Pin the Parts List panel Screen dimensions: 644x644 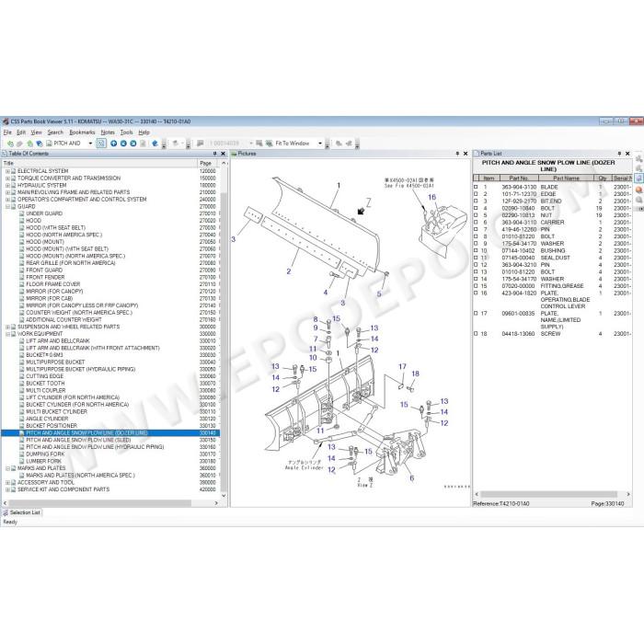point(619,154)
